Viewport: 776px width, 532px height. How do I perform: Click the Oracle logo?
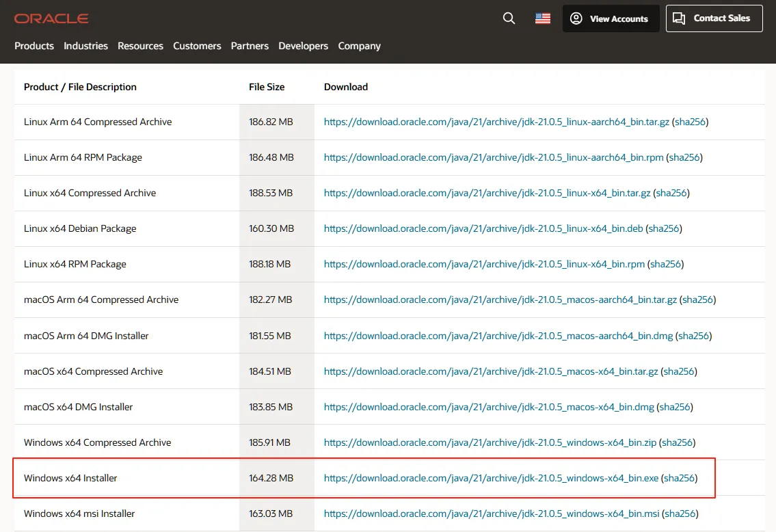51,18
